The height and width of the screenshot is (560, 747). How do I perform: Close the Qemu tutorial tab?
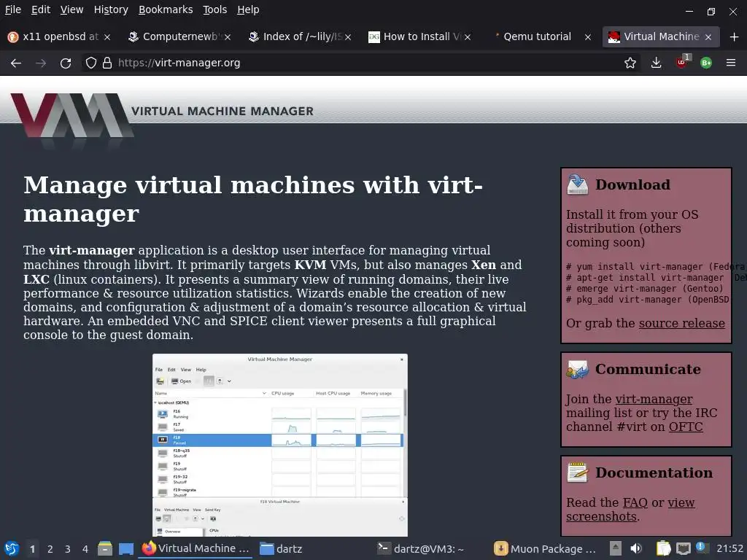coord(588,37)
